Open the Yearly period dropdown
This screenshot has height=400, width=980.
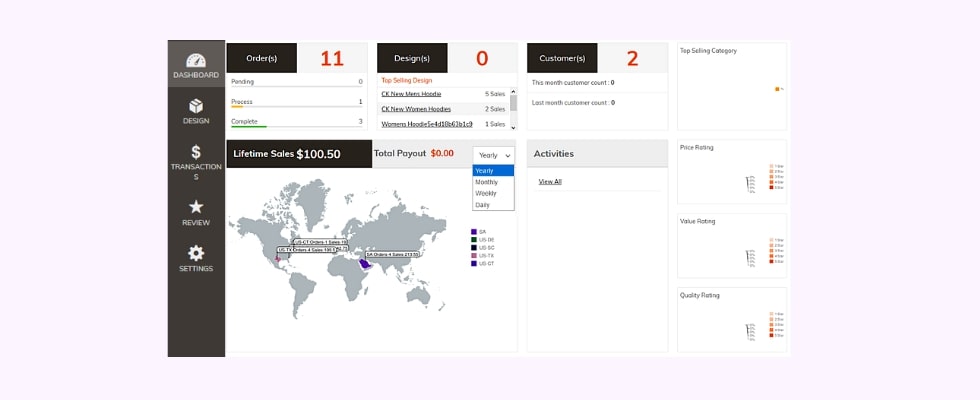[x=494, y=155]
